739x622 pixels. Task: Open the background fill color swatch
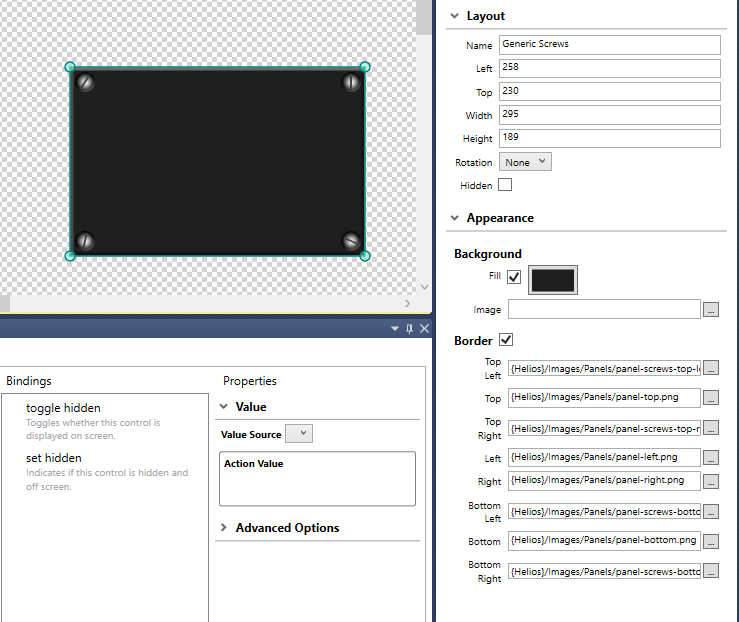[x=553, y=280]
